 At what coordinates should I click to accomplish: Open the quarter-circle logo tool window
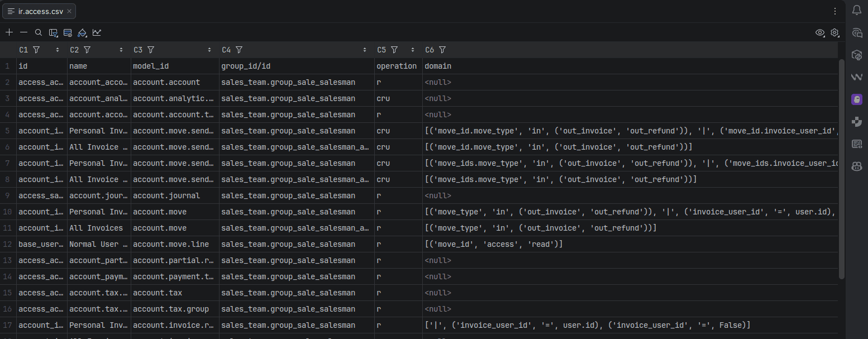(x=857, y=122)
